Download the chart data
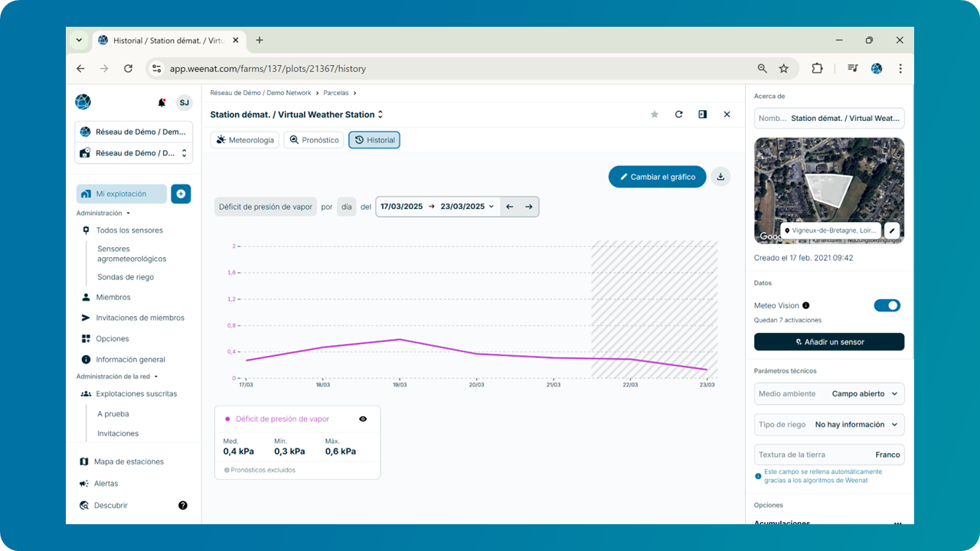The width and height of the screenshot is (980, 551). coord(720,177)
